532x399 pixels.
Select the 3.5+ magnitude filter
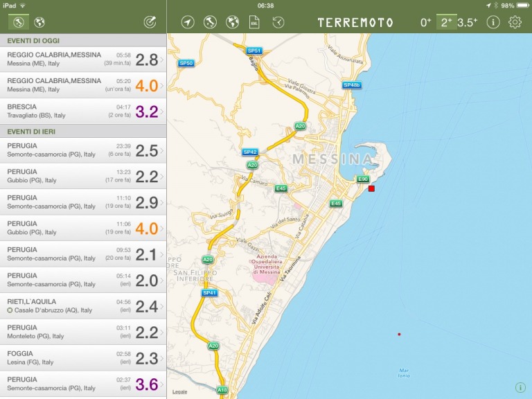[x=467, y=22]
